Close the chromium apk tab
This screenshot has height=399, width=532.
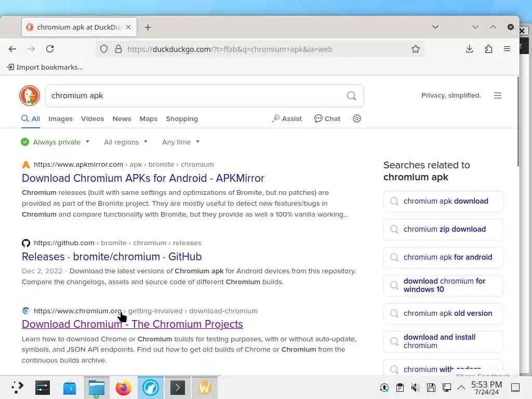(128, 27)
